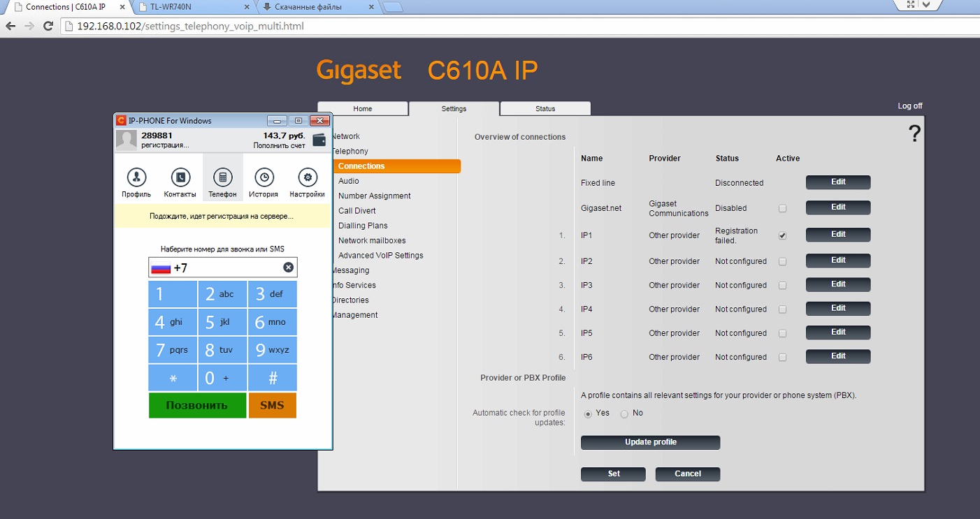Open Connections in the sidebar
Image resolution: width=980 pixels, height=519 pixels.
pos(396,166)
